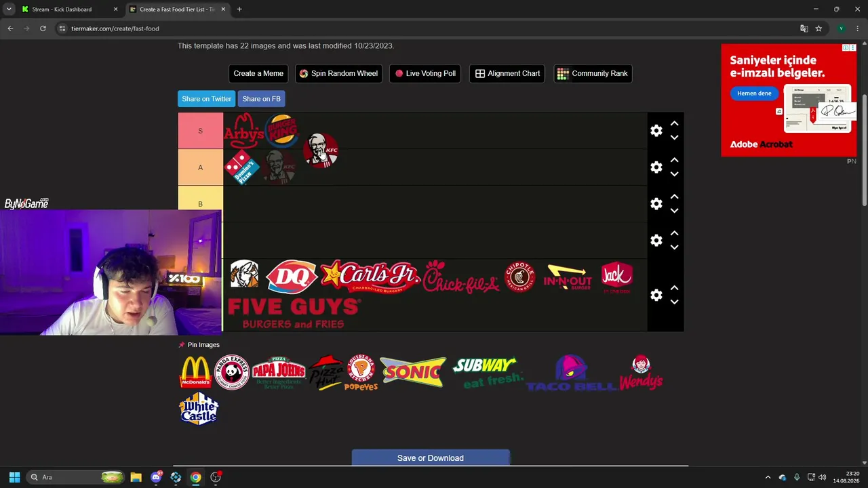This screenshot has height=488, width=868.
Task: Move the Five Guys row down
Action: pos(674,302)
